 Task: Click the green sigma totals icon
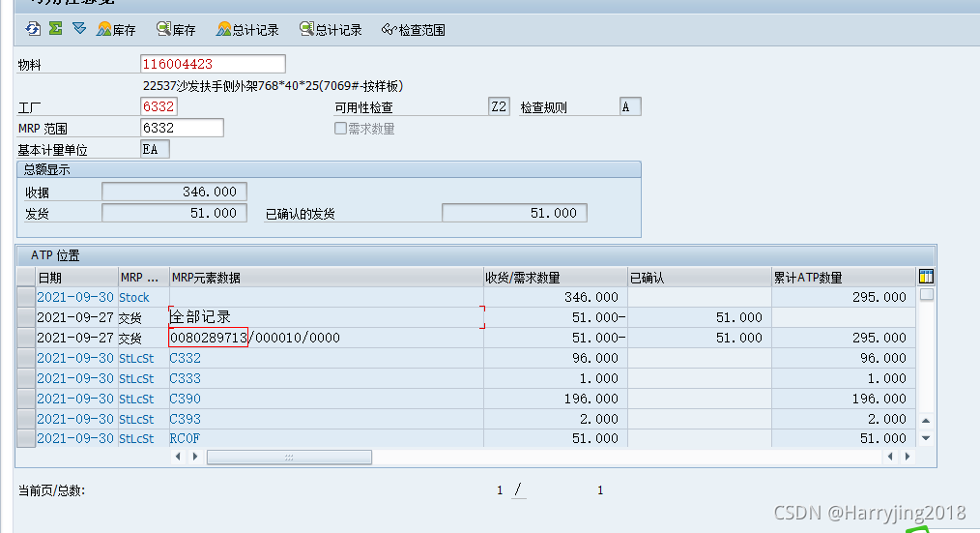(56, 29)
